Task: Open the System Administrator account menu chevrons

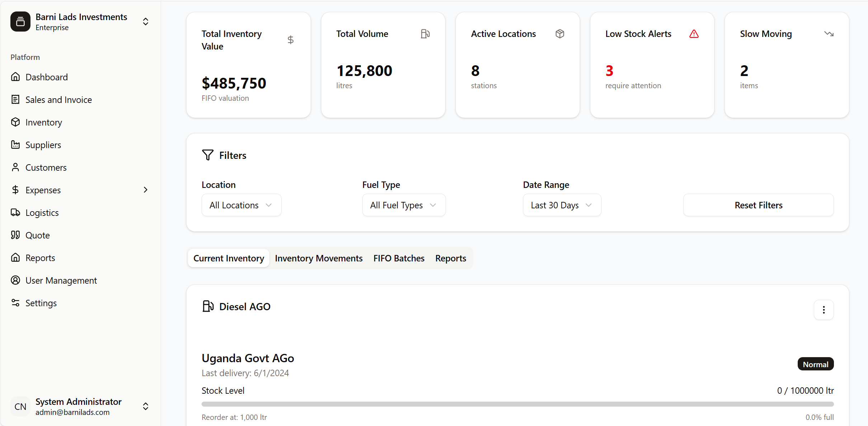Action: point(146,406)
